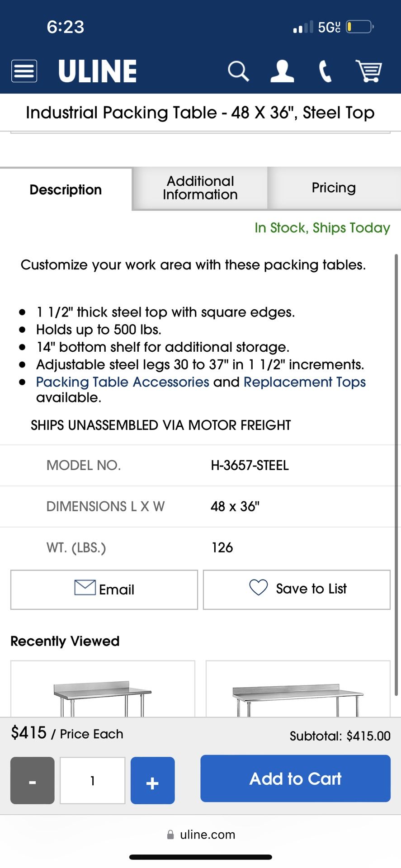The image size is (401, 868).
Task: Switch to the Description tab
Action: tap(66, 189)
